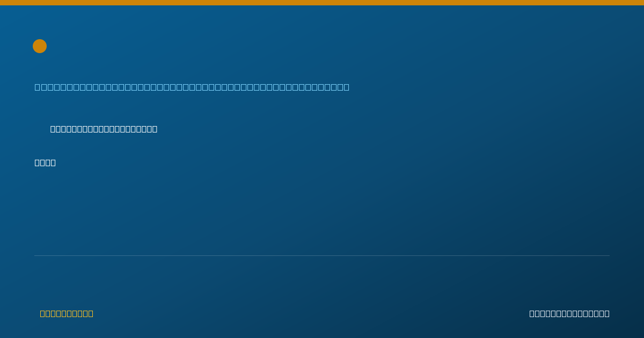The image size is (644, 338).
Task: Click the middle of the light-blue headline text
Action: click(192, 87)
